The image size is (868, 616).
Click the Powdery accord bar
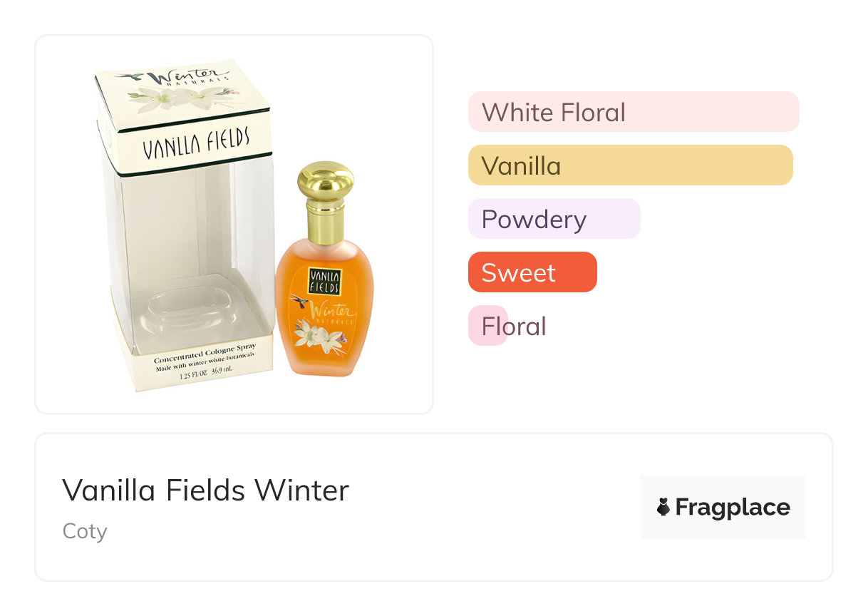pos(554,219)
